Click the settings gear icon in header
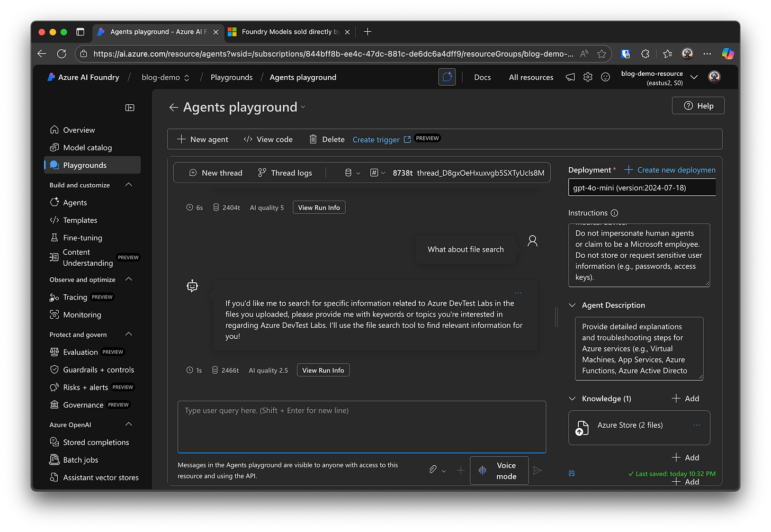Screen dimensions: 771x532 pyautogui.click(x=588, y=77)
